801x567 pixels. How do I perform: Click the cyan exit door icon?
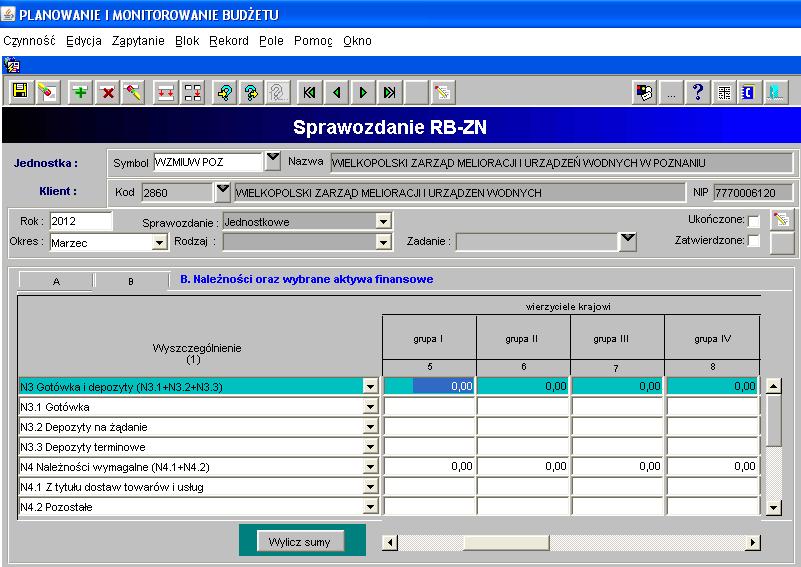(x=775, y=92)
